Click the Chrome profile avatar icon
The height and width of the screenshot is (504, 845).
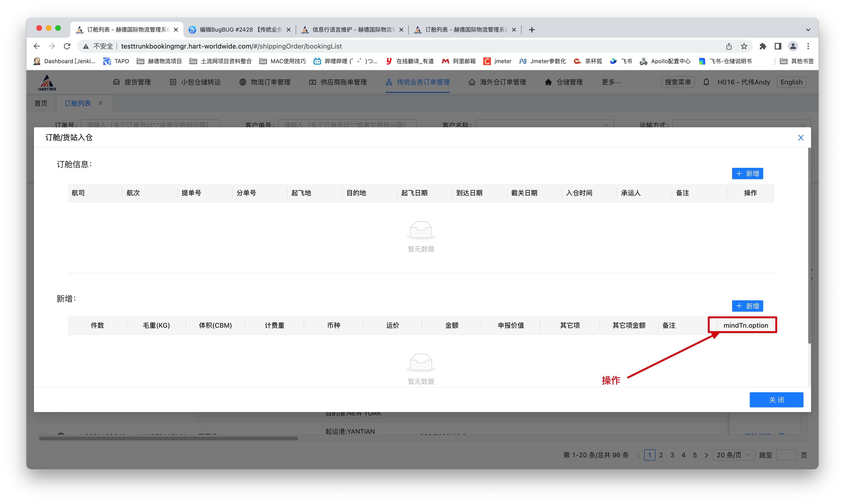tap(793, 46)
